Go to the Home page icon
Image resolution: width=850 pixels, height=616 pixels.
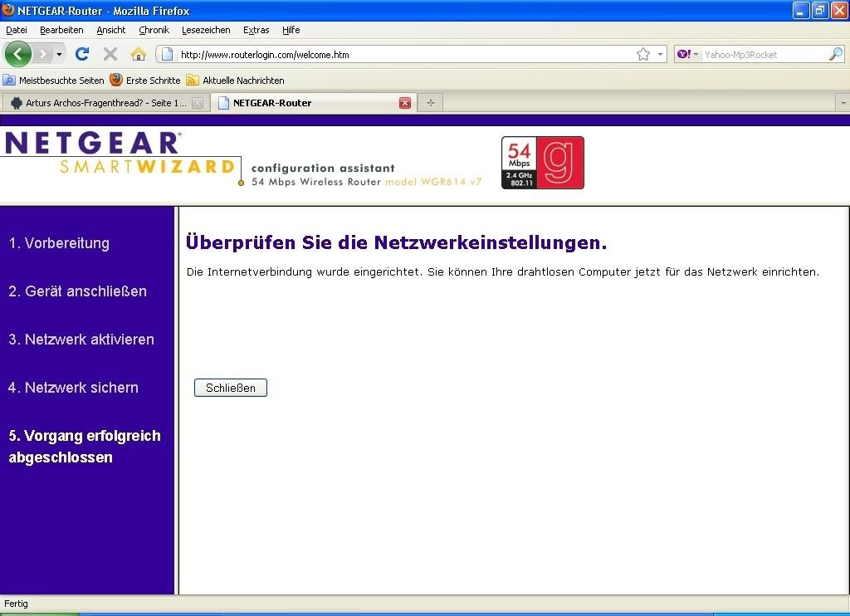point(139,54)
